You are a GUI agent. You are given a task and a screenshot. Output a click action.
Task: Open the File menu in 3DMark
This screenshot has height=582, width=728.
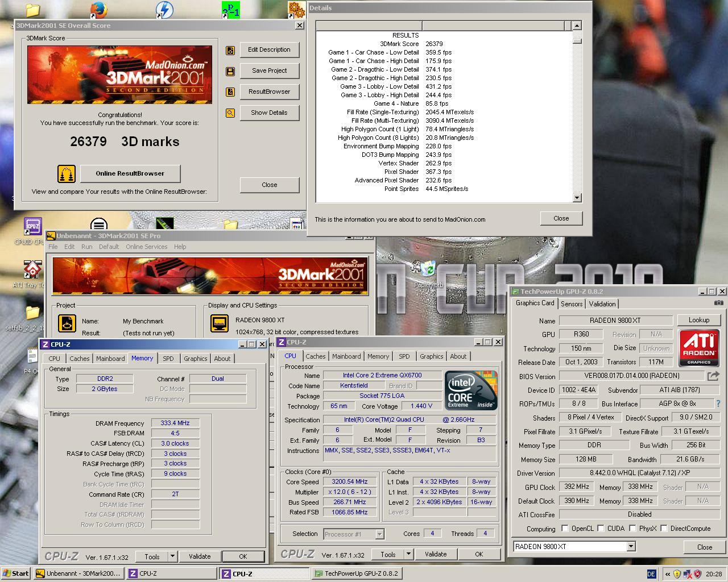(x=53, y=247)
